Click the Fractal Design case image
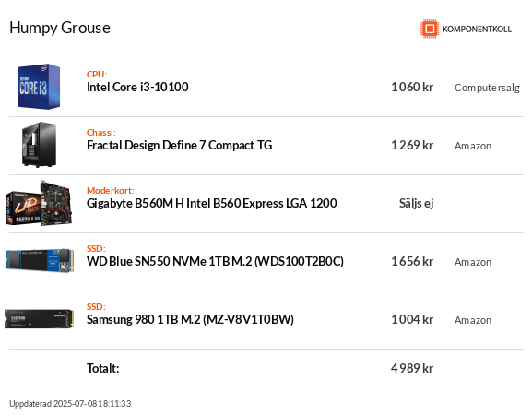532x416 pixels. tap(39, 145)
